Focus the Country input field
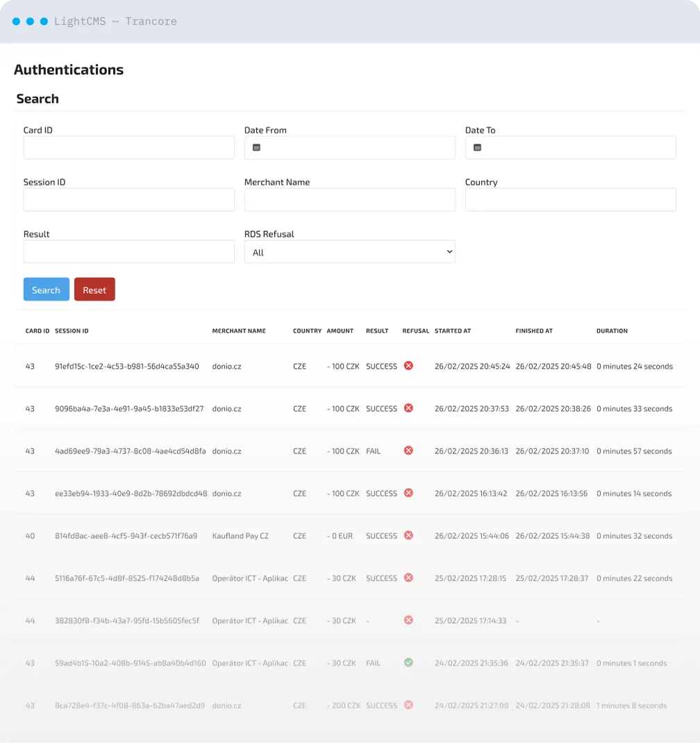This screenshot has width=700, height=743. (x=571, y=199)
